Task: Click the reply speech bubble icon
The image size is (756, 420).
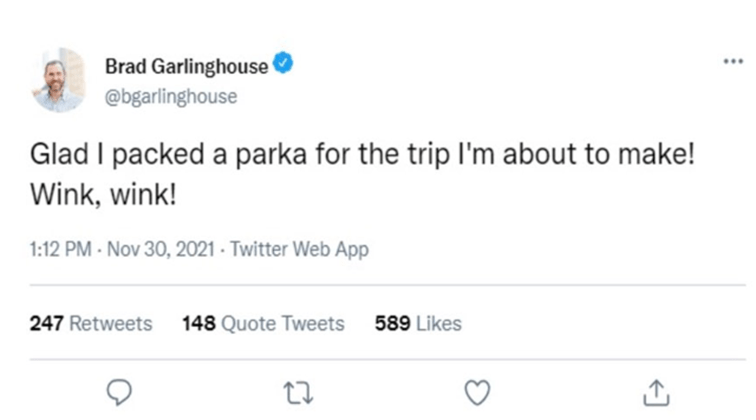Action: pyautogui.click(x=119, y=390)
